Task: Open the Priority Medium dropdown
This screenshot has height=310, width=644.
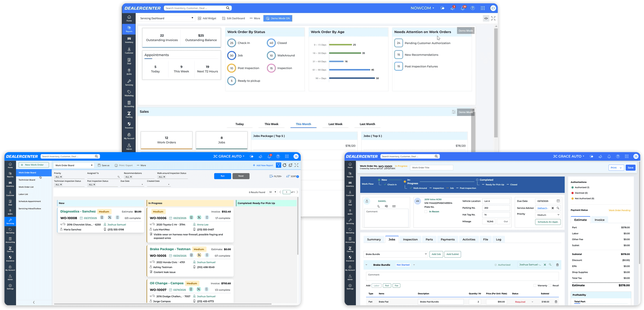Action: 548,215
